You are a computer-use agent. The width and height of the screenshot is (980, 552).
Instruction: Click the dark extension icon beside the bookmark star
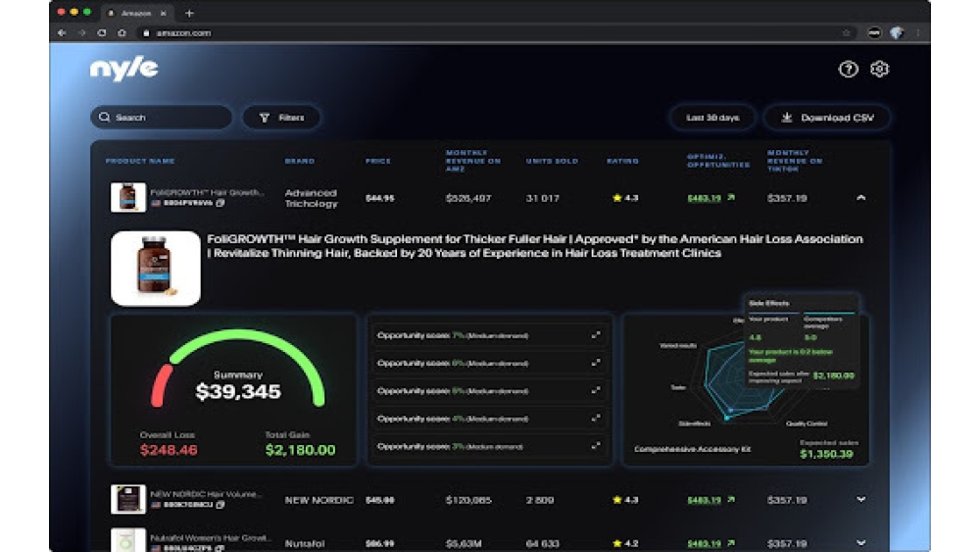874,33
